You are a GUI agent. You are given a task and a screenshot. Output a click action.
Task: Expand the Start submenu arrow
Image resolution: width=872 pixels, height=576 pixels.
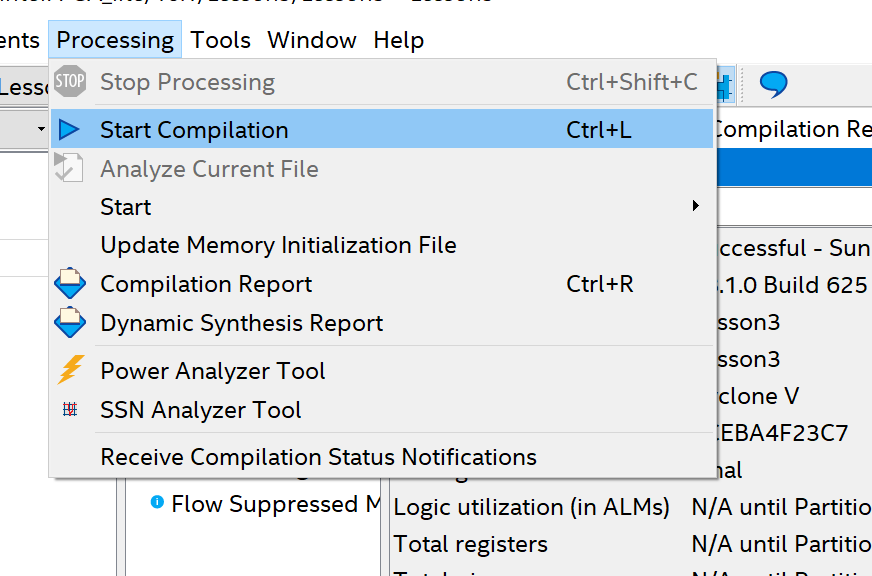click(x=695, y=207)
